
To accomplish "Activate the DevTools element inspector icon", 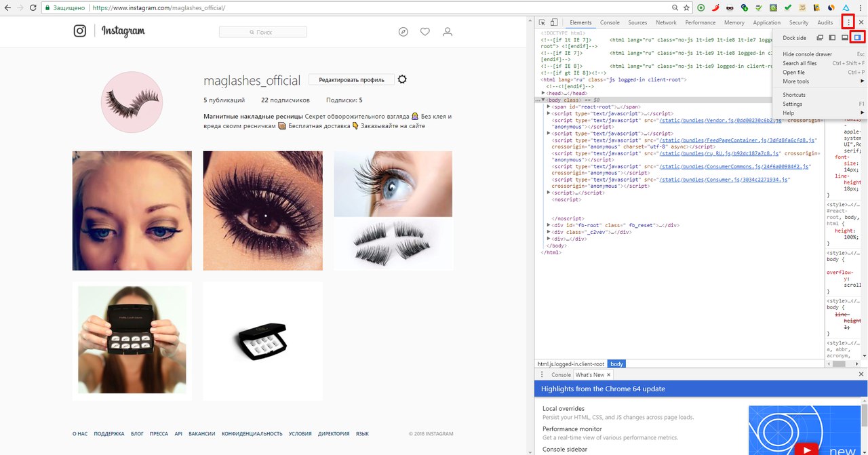I will pos(542,22).
